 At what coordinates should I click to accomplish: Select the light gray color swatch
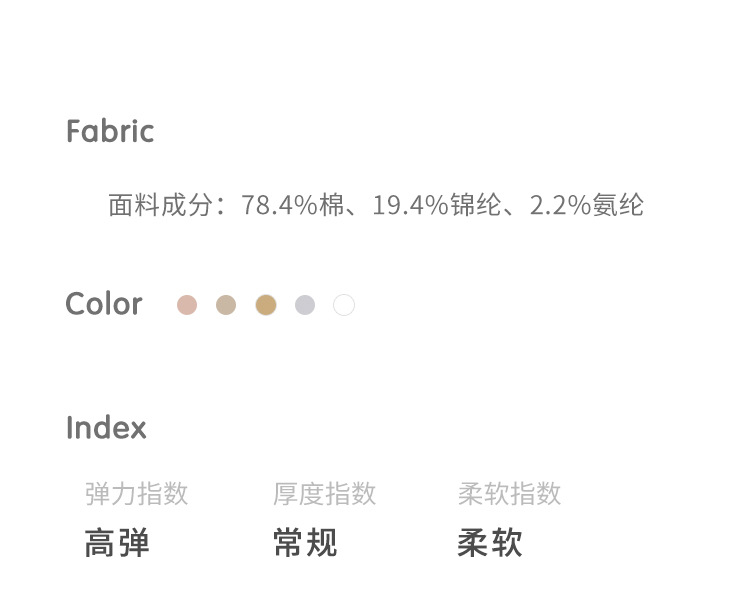click(x=305, y=305)
